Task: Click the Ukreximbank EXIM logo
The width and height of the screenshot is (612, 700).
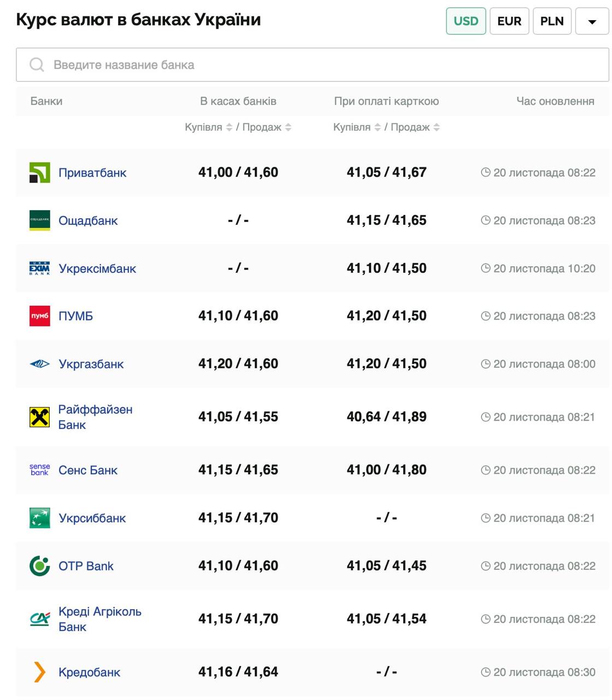Action: (39, 269)
